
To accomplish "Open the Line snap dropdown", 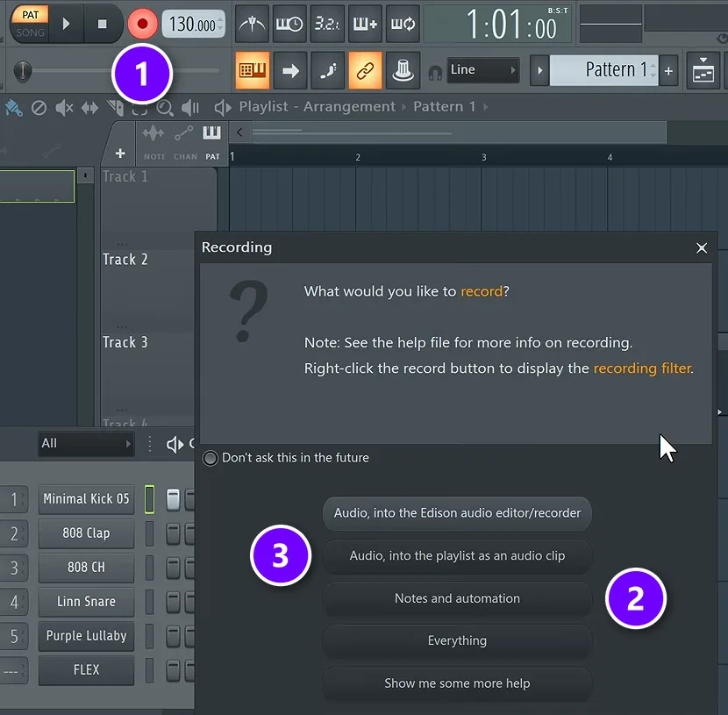I will point(483,70).
